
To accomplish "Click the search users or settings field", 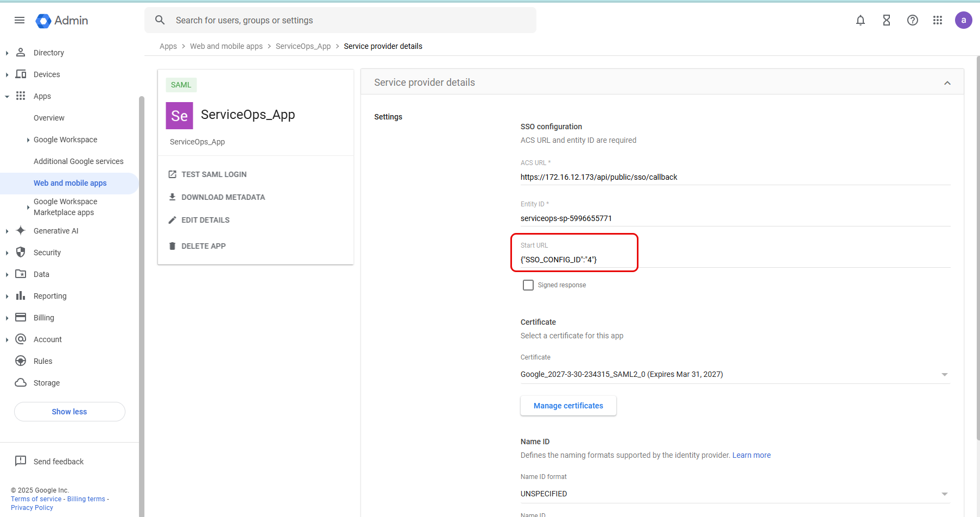I will [347, 21].
